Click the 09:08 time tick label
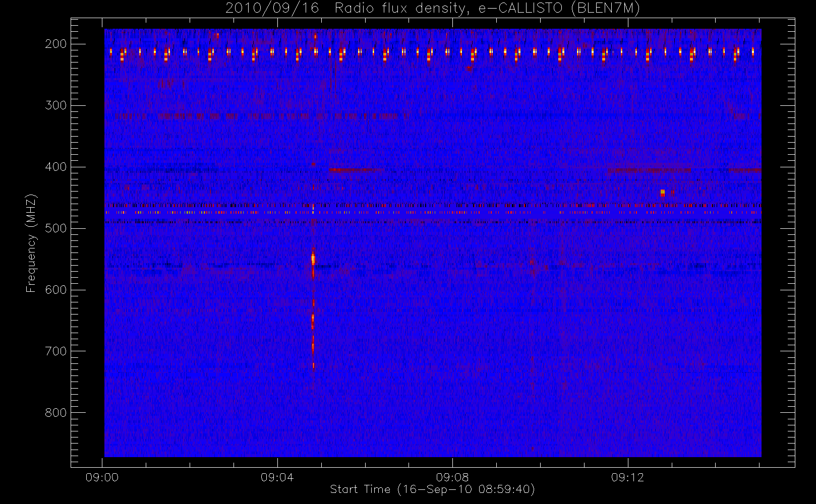816x504 pixels. 452,477
